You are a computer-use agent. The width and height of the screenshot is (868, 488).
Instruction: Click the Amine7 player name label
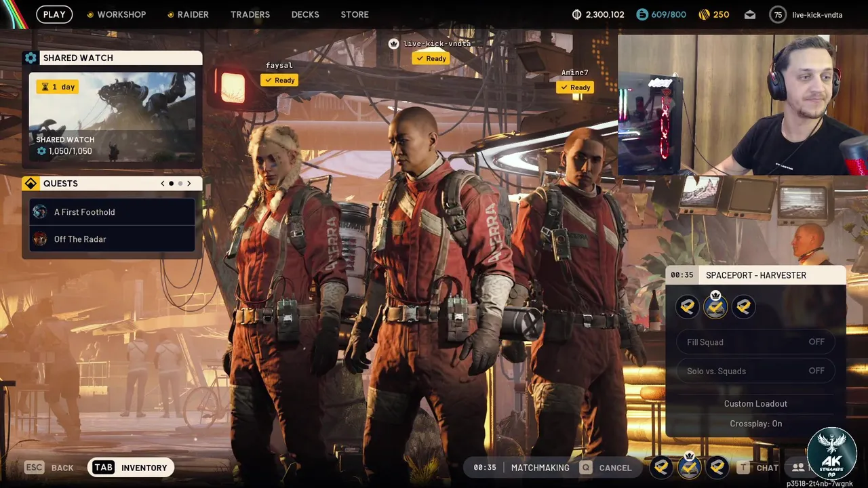(x=574, y=73)
